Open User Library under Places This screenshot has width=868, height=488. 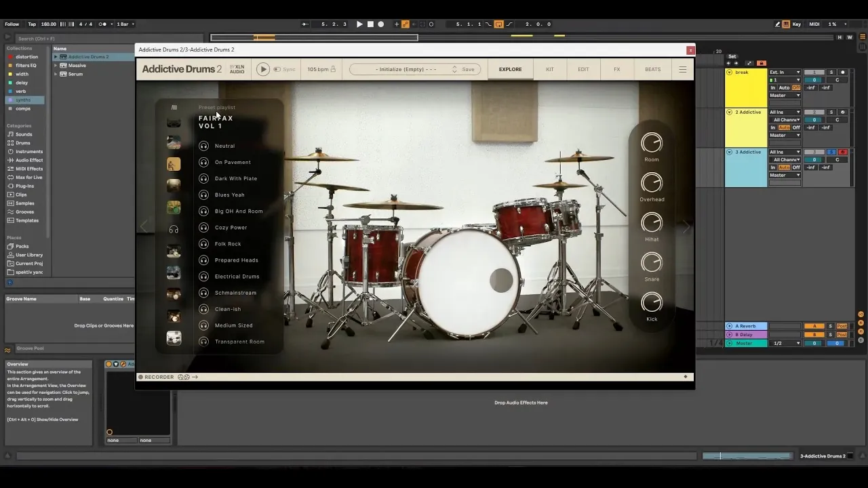tap(29, 255)
